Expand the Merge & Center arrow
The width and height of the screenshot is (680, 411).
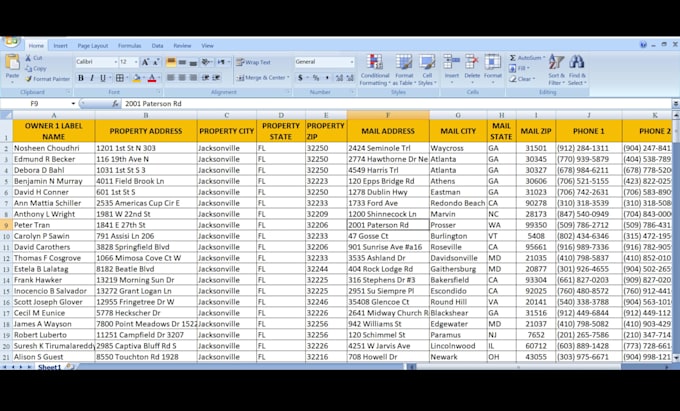coord(288,78)
